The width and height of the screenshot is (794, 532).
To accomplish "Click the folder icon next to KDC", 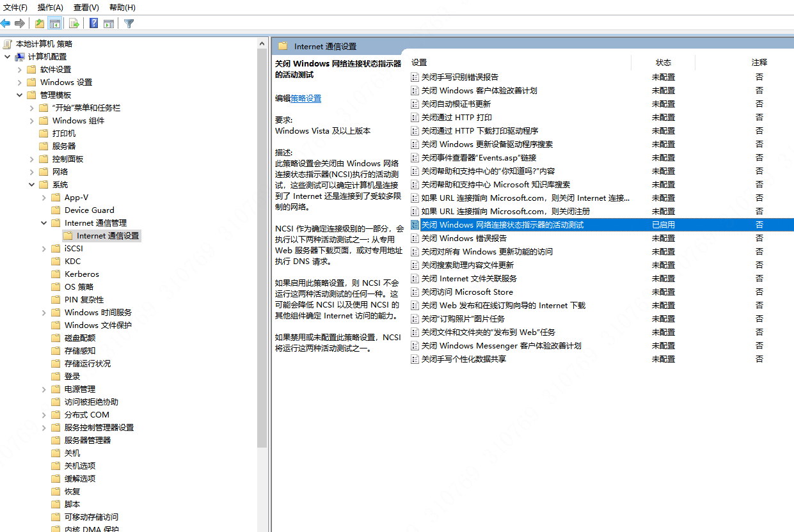I will point(56,262).
